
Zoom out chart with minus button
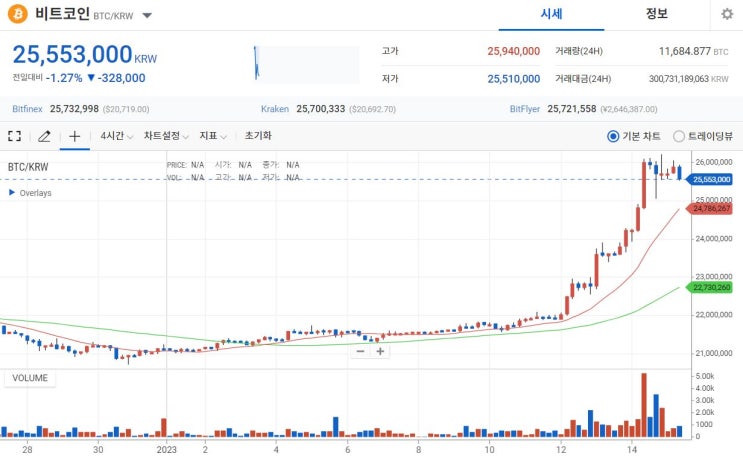[360, 351]
